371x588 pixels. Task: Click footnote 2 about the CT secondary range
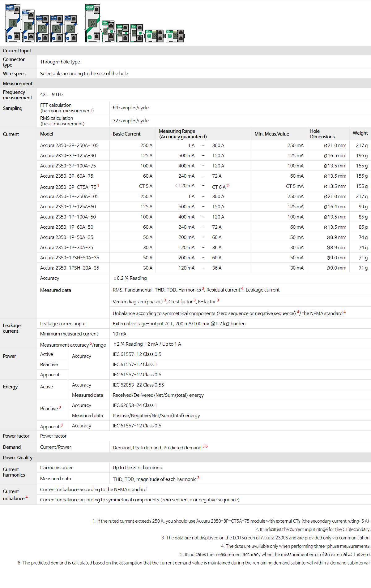(x=313, y=530)
